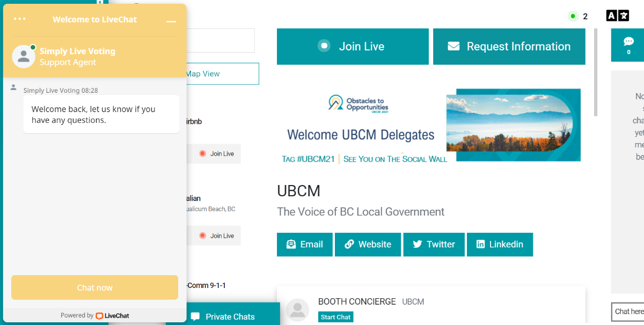This screenshot has width=644, height=325.
Task: Click the Chat now button
Action: pos(94,287)
